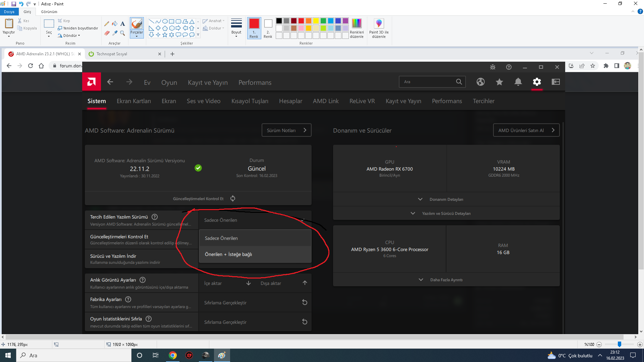The height and width of the screenshot is (362, 644).
Task: Click Sürüm Notları button
Action: (x=286, y=130)
